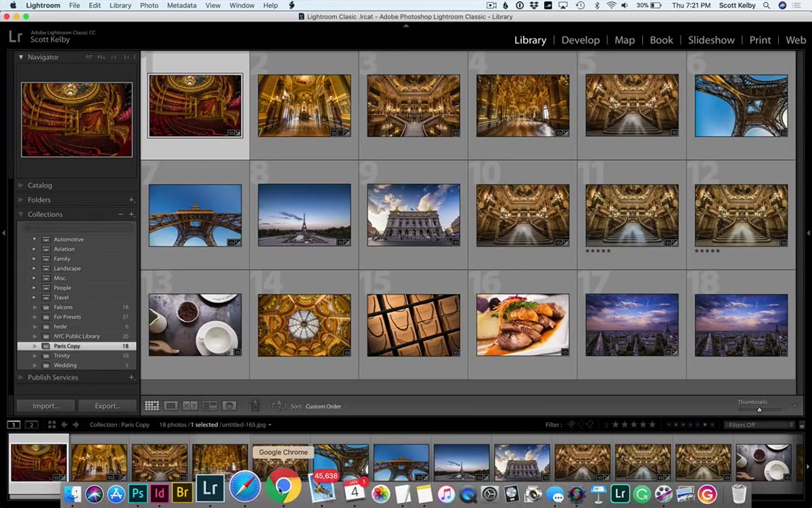Viewport: 812px width, 508px height.
Task: Click the Import button
Action: (46, 406)
